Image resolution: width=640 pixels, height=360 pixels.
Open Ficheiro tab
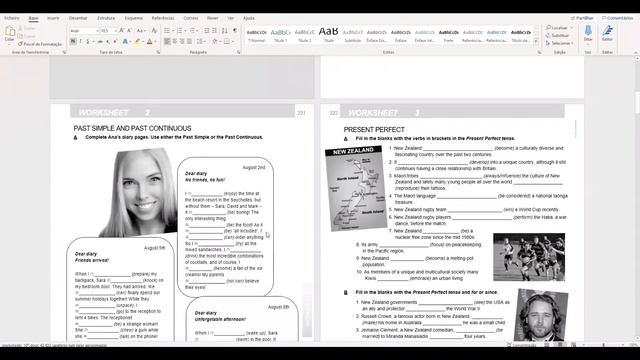coord(12,18)
